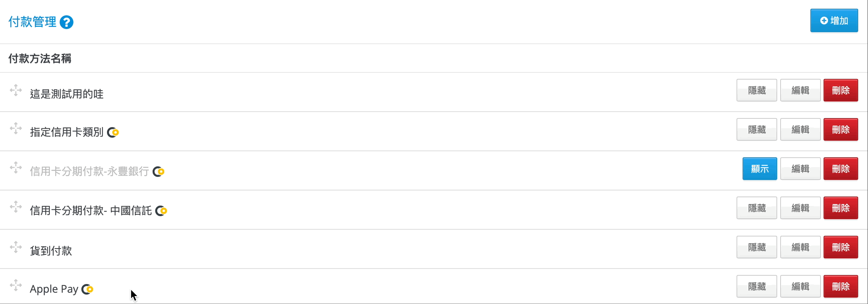Click the move icon for 信用卡分期付款-永豐銀行
Image resolution: width=868 pixels, height=304 pixels.
[16, 167]
